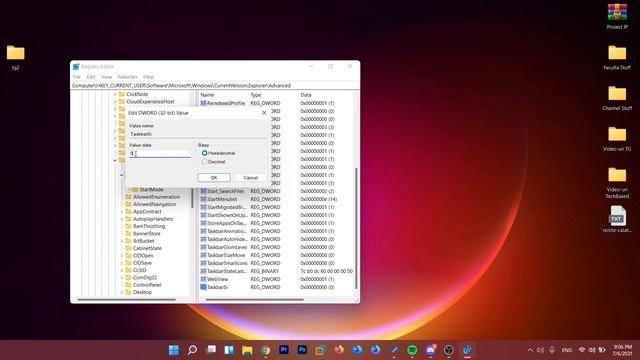
Task: Expand the ClickNote registry key
Action: pyautogui.click(x=115, y=94)
